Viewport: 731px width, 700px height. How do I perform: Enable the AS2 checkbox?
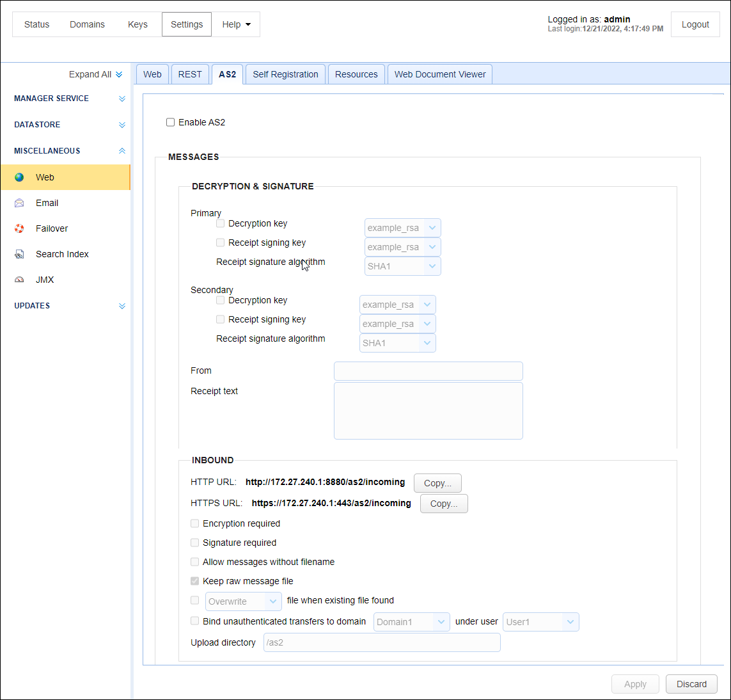pyautogui.click(x=171, y=122)
